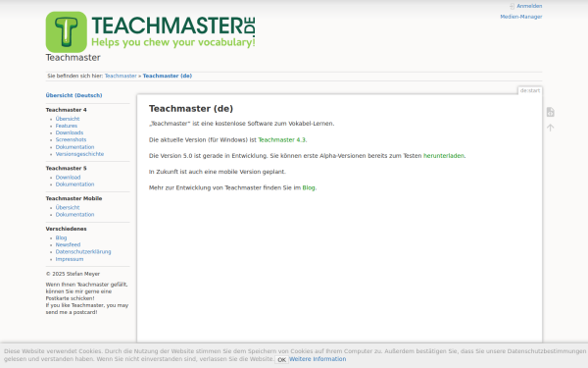Image resolution: width=588 pixels, height=368 pixels.
Task: Open Übersicht under Teachmaster Mobile
Action: [68, 207]
